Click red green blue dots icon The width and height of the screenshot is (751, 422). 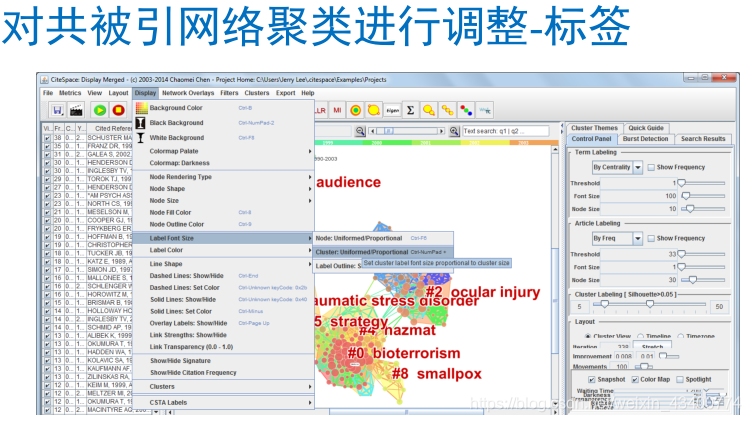pos(466,111)
